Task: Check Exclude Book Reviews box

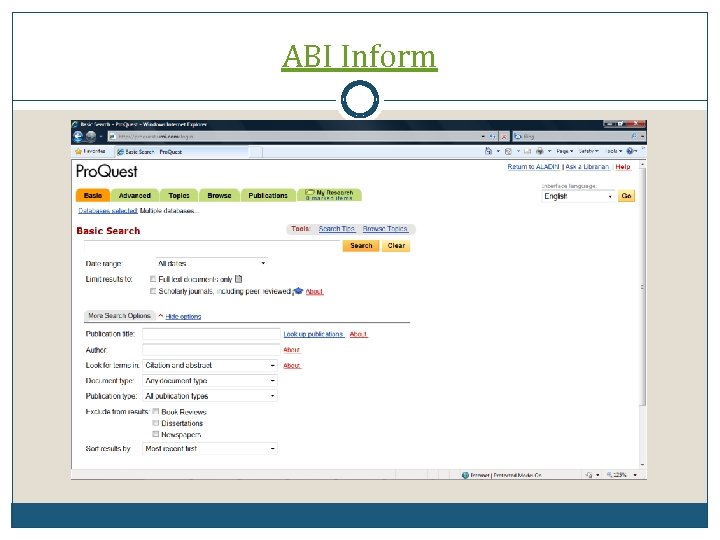Action: (x=156, y=411)
